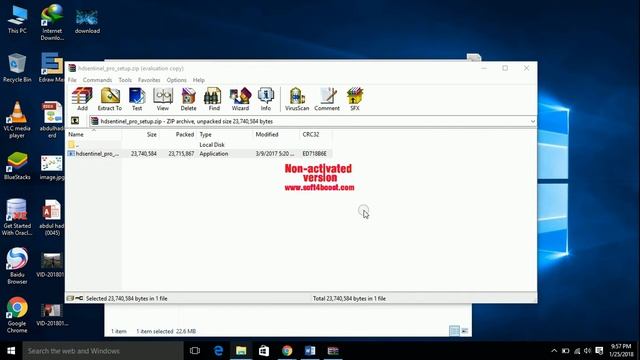
Task: Open the Action Center notifications icon
Action: tap(599, 351)
